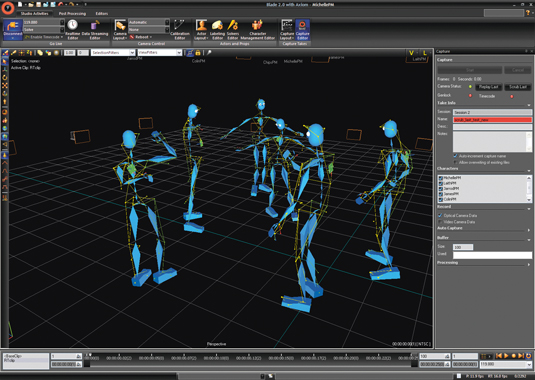535x380 pixels.
Task: Click the Notes field scrollbar
Action: (x=529, y=142)
